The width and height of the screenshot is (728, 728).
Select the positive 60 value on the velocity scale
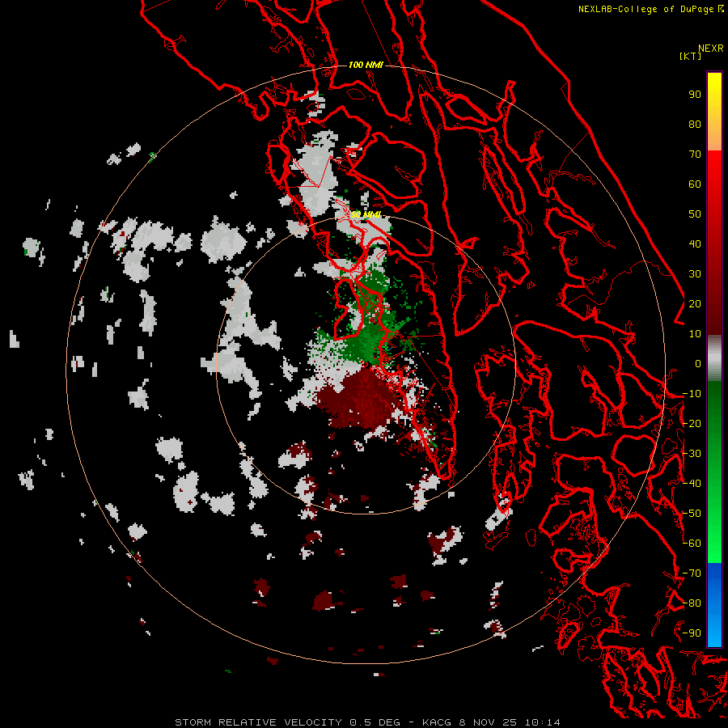click(x=695, y=184)
